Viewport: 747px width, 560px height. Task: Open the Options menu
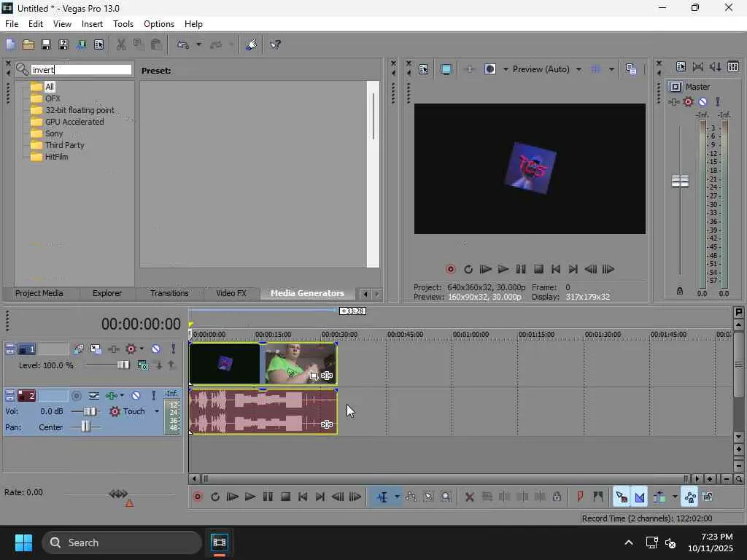[158, 24]
